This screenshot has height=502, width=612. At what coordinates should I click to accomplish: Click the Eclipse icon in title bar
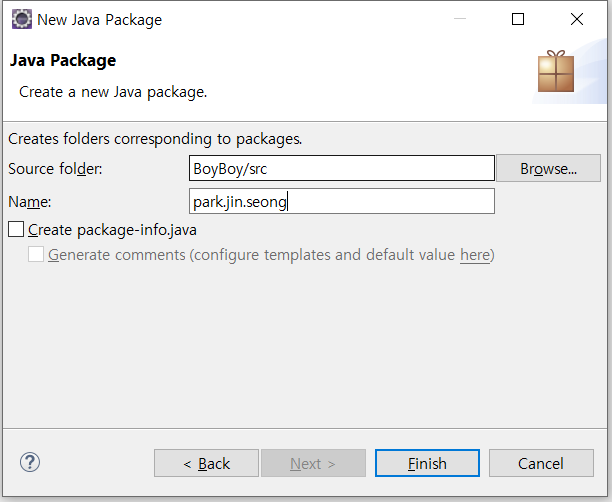pos(21,19)
